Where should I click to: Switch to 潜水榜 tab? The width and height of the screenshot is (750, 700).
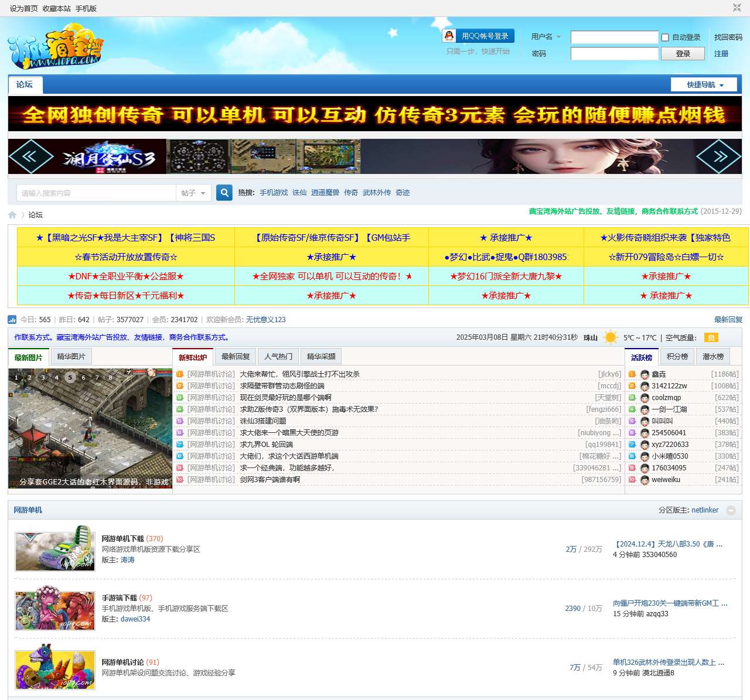point(713,357)
